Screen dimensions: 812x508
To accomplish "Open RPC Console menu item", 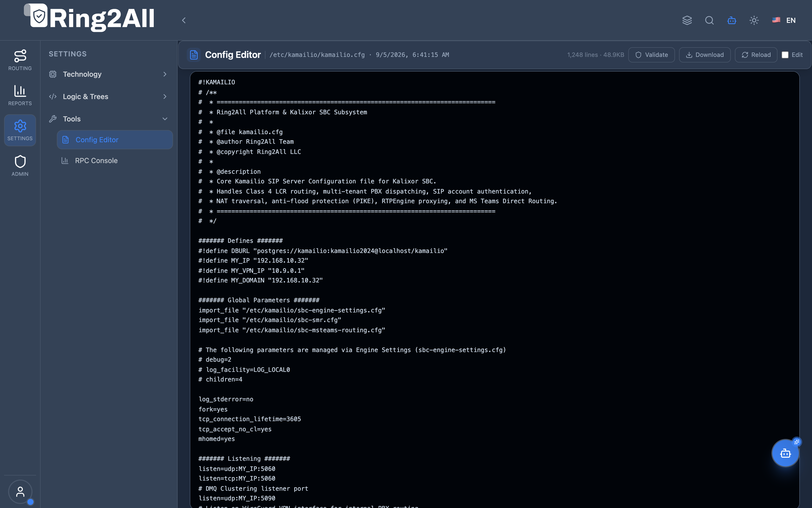I will pos(115,161).
